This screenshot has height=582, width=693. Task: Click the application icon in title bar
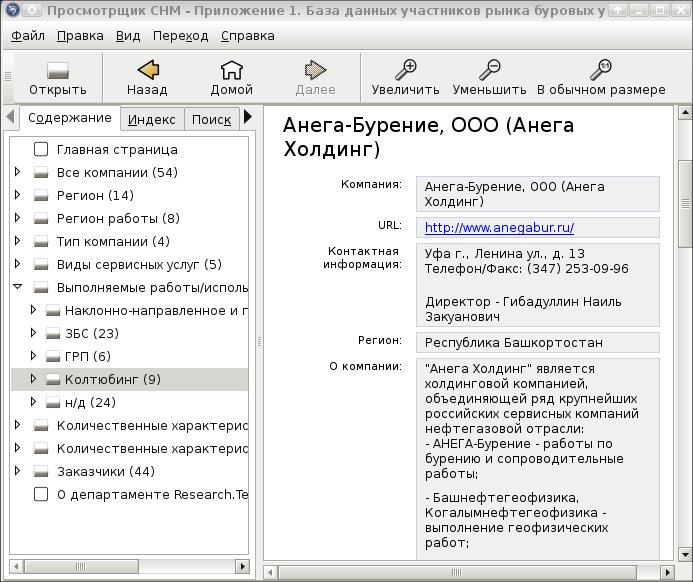tap(12, 9)
